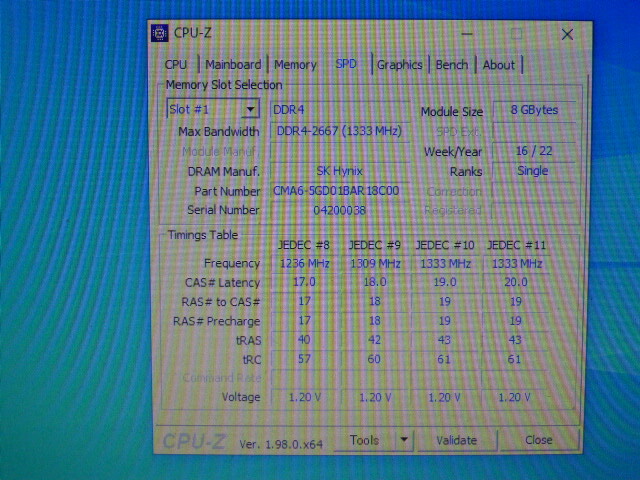Click the DRAM Manuf. SK Hynix value
Screen dimensions: 640x480
pyautogui.click(x=340, y=171)
